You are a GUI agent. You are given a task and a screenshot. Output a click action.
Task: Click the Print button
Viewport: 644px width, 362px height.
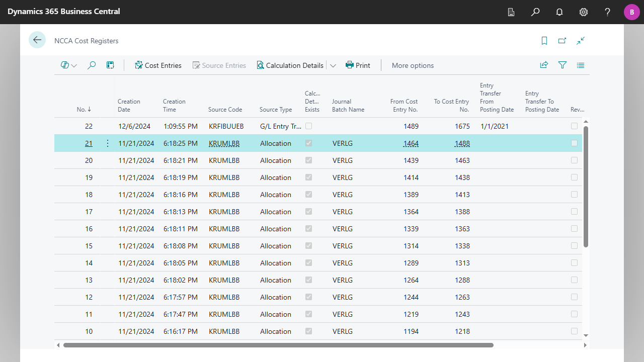(x=358, y=65)
